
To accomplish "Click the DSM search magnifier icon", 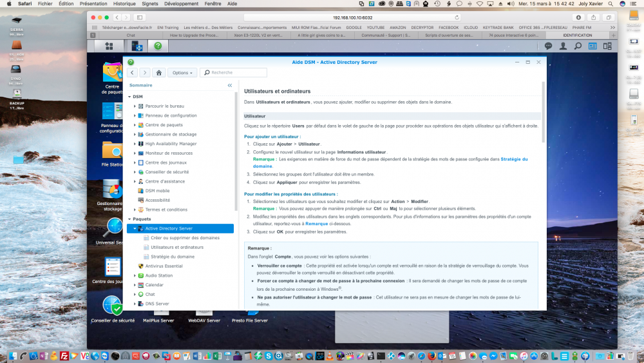I will pos(578,46).
